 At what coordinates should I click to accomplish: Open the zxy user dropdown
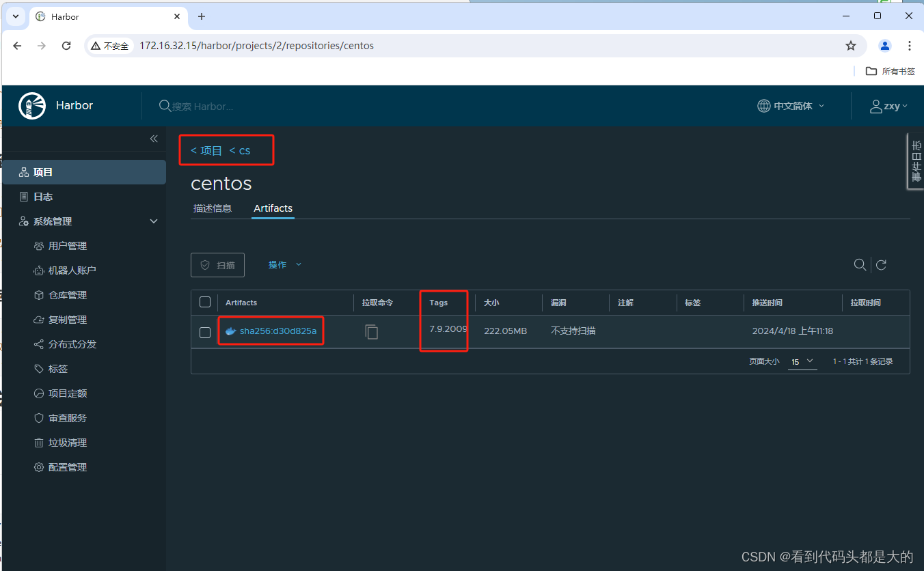coord(889,106)
